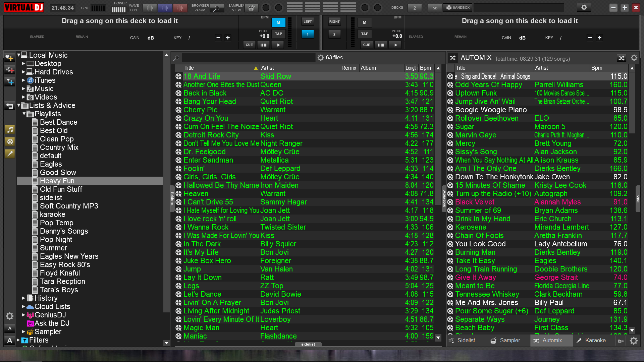Collapse the Playlists folder
The width and height of the screenshot is (644, 362).
[x=24, y=114]
